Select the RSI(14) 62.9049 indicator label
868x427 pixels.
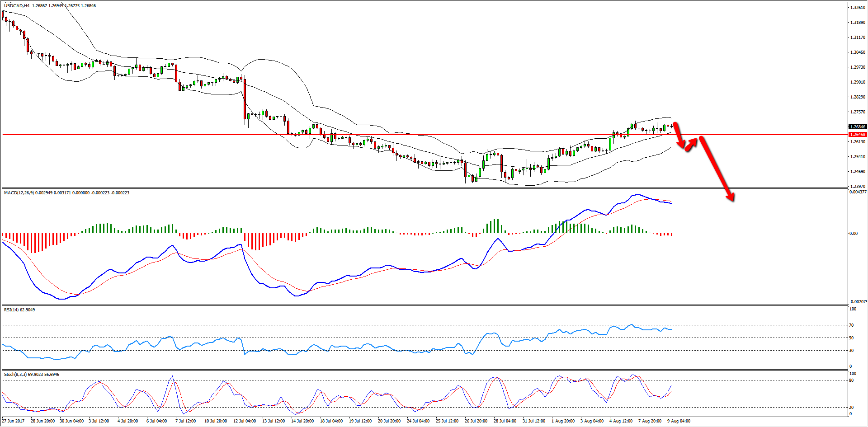pos(19,310)
